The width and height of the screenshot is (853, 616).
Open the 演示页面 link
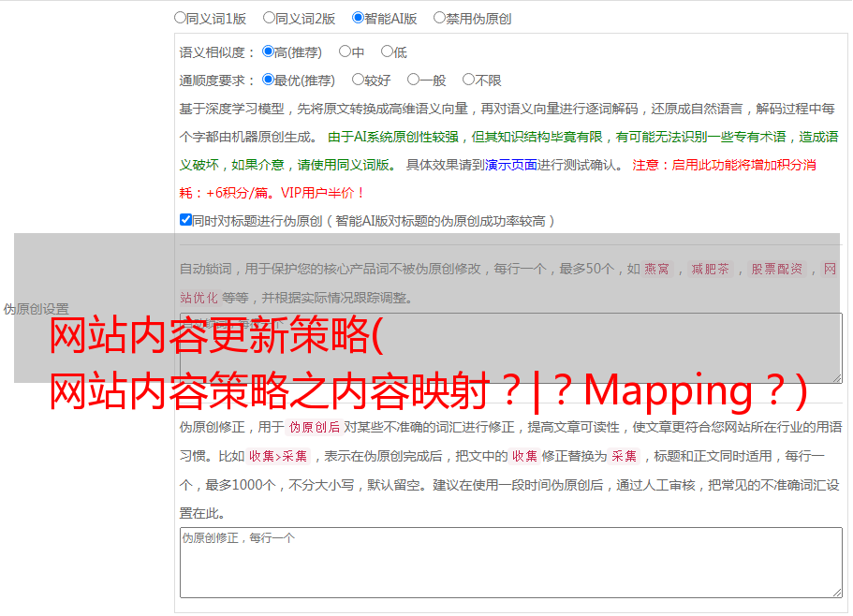pos(511,165)
